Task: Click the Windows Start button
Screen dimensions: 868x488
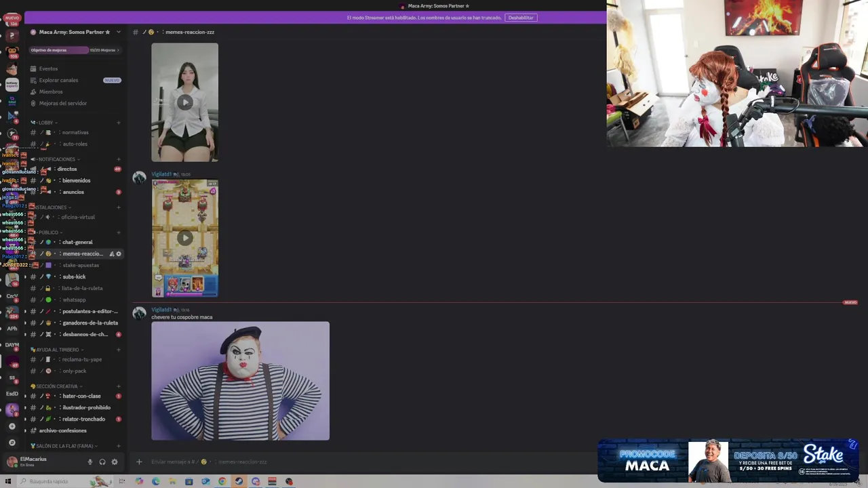Action: click(9, 482)
